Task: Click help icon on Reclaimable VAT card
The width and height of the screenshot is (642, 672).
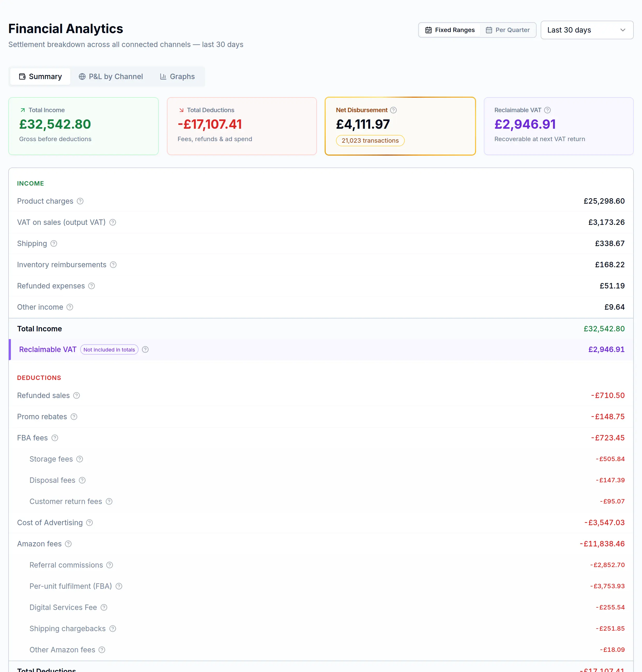Action: point(548,110)
